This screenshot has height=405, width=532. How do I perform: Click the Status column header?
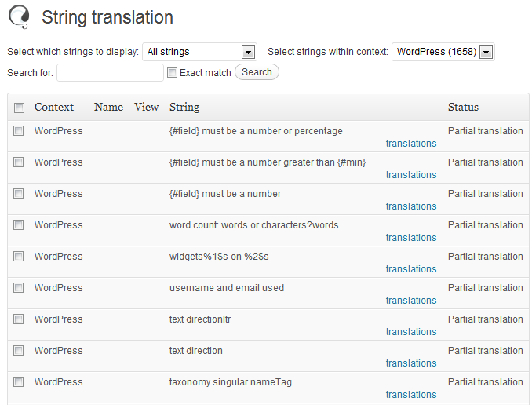(463, 107)
